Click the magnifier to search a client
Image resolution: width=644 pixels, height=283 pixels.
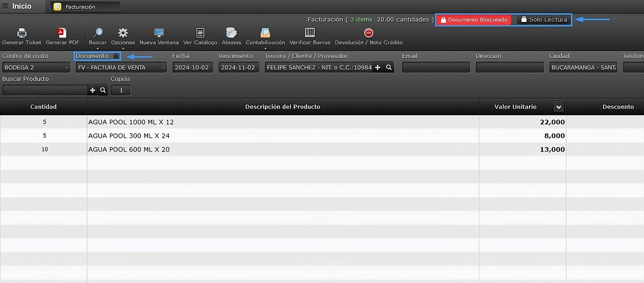389,67
